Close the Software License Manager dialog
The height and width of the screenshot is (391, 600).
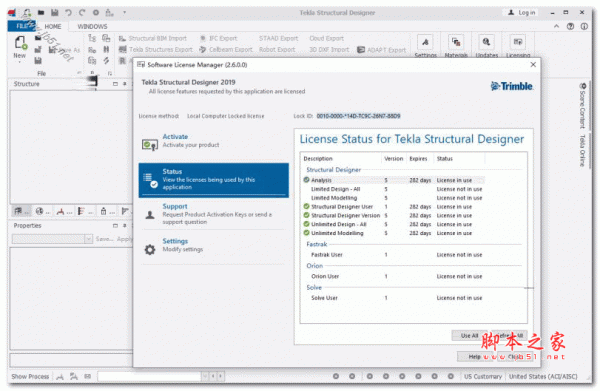coord(533,65)
